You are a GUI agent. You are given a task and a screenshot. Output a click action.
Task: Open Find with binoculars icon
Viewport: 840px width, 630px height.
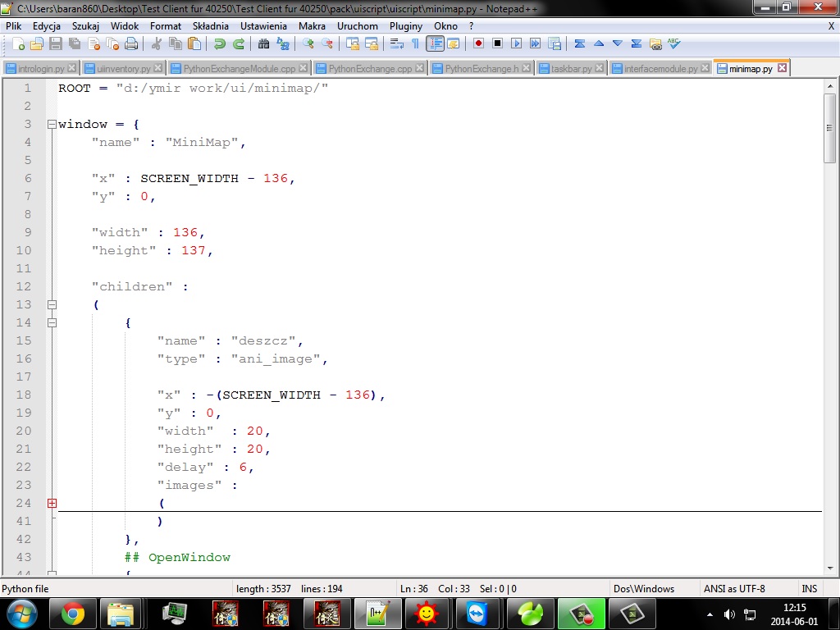(x=263, y=44)
